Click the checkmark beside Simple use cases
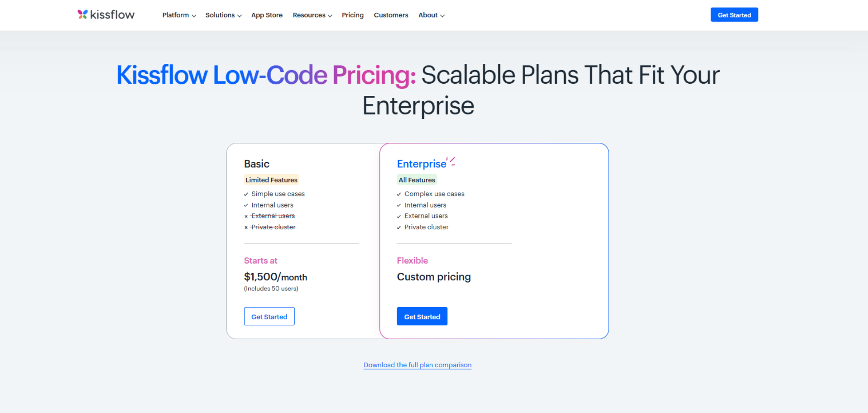 246,194
